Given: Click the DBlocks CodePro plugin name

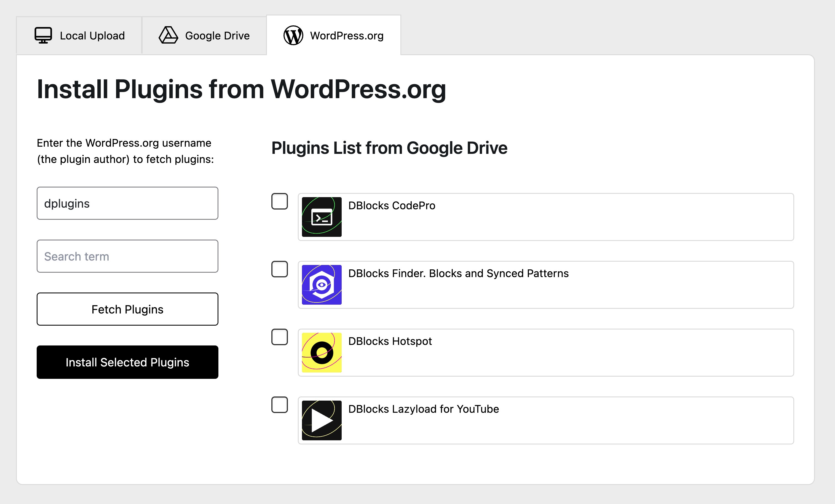Looking at the screenshot, I should [x=391, y=206].
